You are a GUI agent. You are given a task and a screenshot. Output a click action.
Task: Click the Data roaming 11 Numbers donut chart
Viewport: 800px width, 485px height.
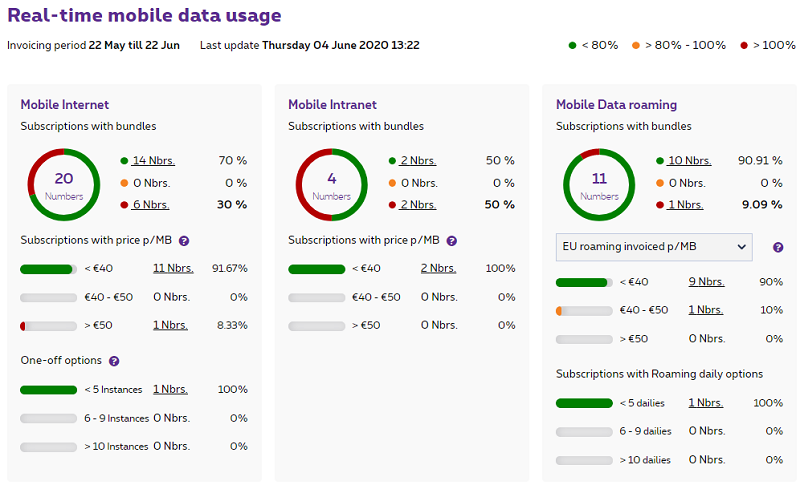click(x=599, y=184)
